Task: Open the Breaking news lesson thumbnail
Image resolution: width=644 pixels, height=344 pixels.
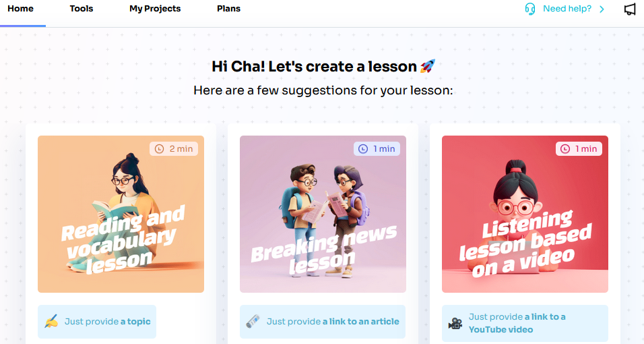Action: (323, 214)
